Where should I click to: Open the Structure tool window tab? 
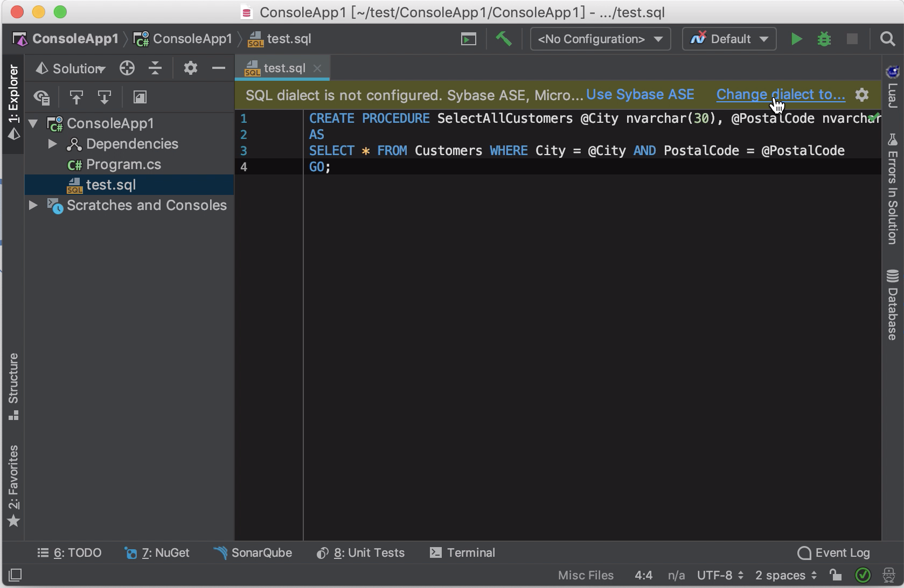[x=13, y=386]
